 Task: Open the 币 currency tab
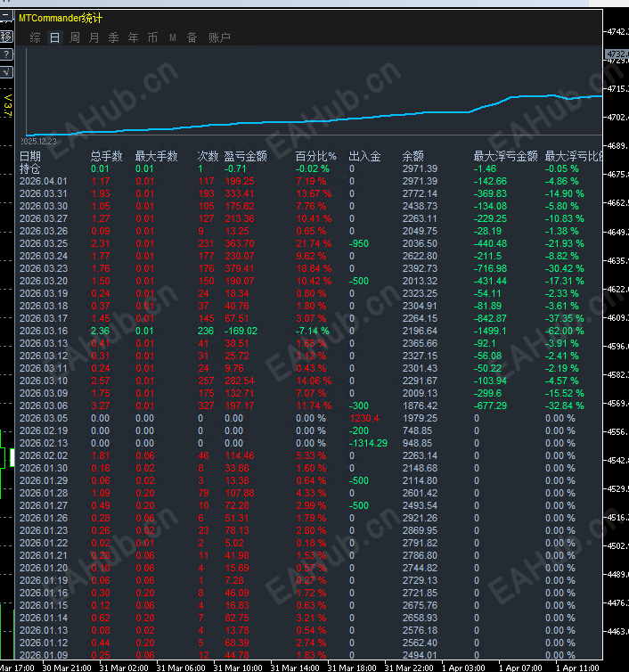tap(152, 37)
